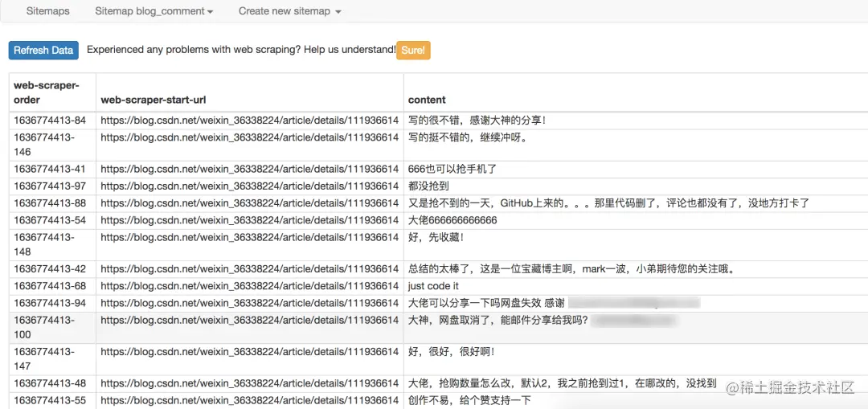Click the start URL in row 1636774413-100

pyautogui.click(x=250, y=320)
